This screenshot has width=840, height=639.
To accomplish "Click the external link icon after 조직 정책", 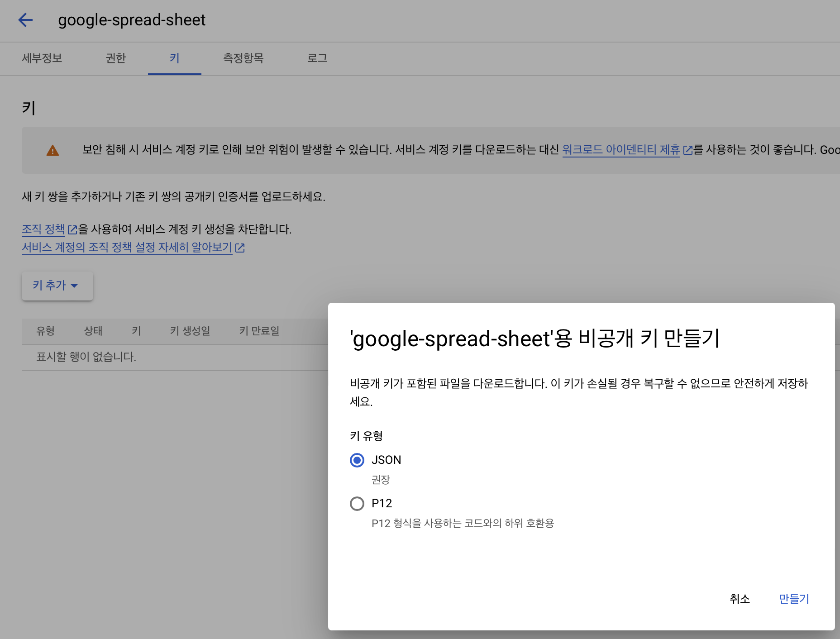I will [x=72, y=229].
